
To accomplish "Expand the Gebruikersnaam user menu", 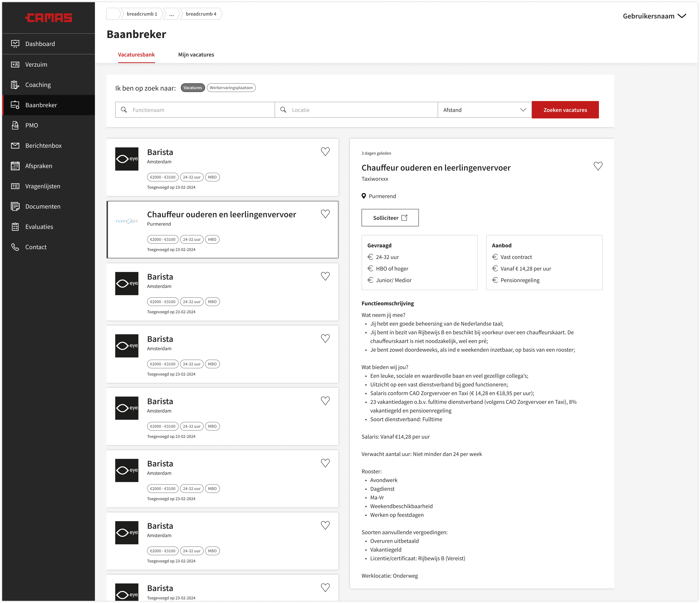I will tap(654, 16).
